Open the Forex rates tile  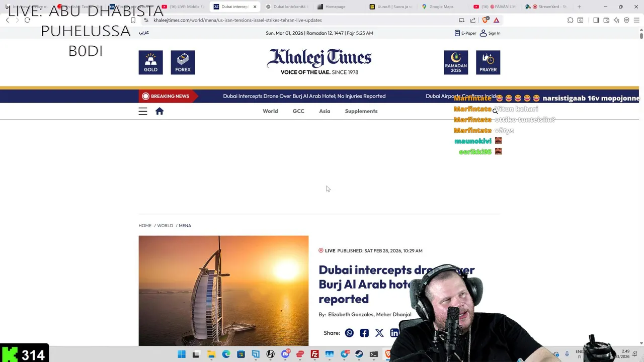coord(183,62)
